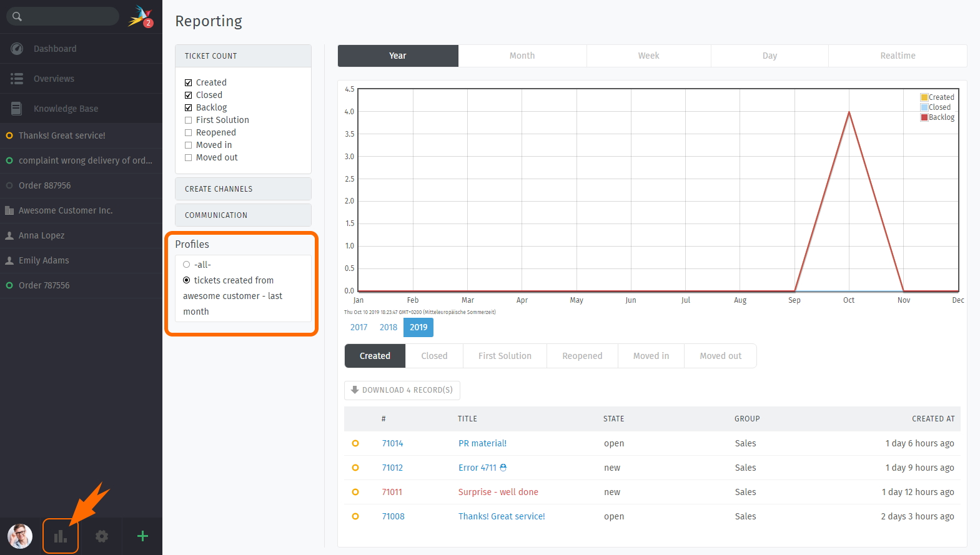Open the Error 4711 ticket title
980x555 pixels.
pyautogui.click(x=477, y=468)
